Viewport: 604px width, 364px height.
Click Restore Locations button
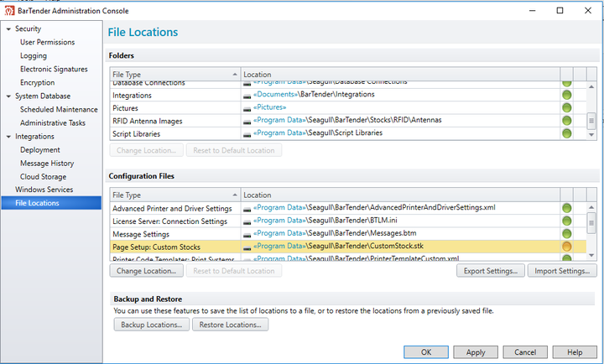231,325
